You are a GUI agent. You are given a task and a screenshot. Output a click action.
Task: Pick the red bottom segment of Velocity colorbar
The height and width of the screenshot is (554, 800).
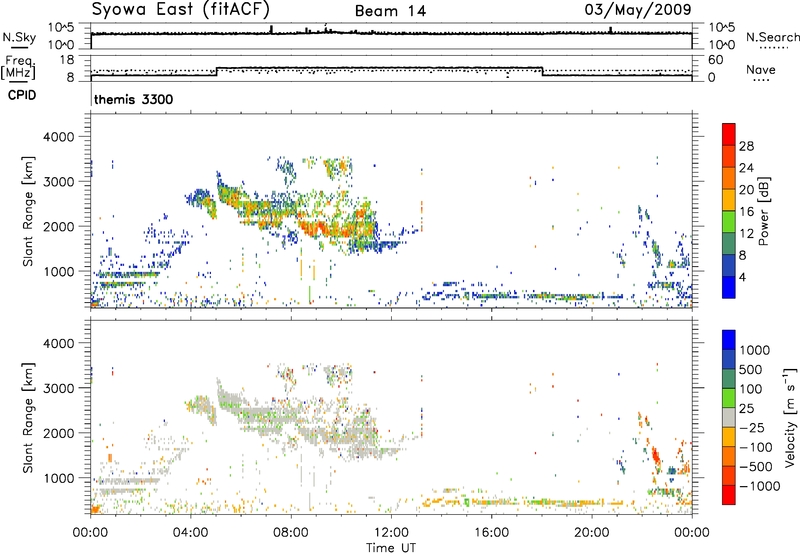[729, 495]
